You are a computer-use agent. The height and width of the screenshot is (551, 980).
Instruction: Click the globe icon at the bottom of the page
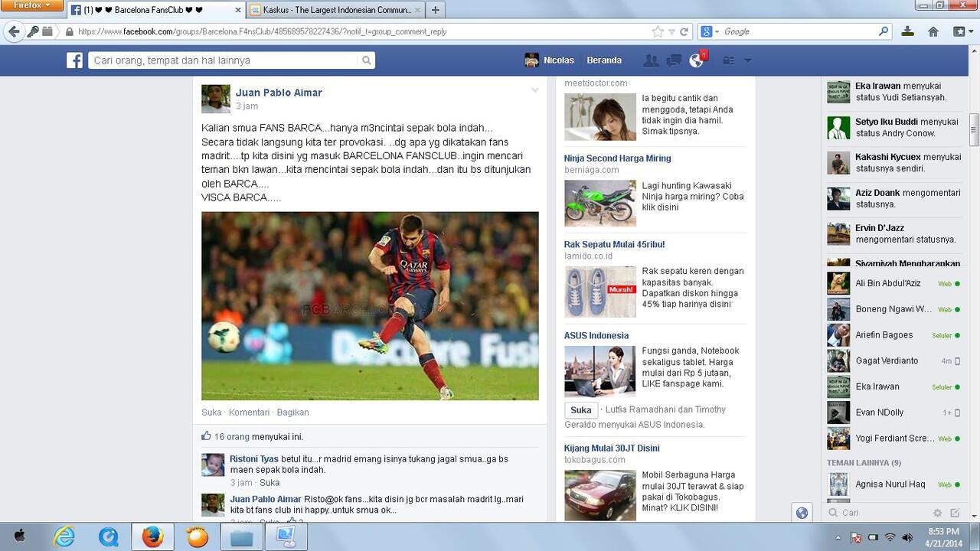(x=802, y=513)
